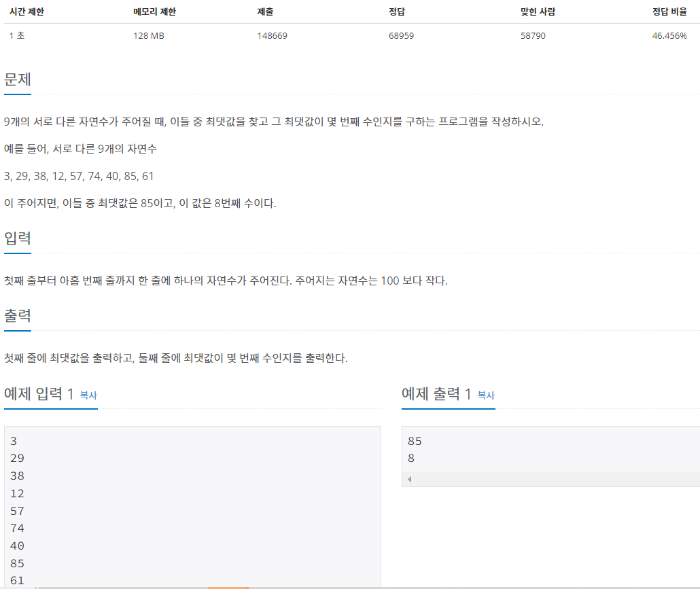This screenshot has width=700, height=589.
Task: Click the 문제 section heading
Action: click(18, 79)
